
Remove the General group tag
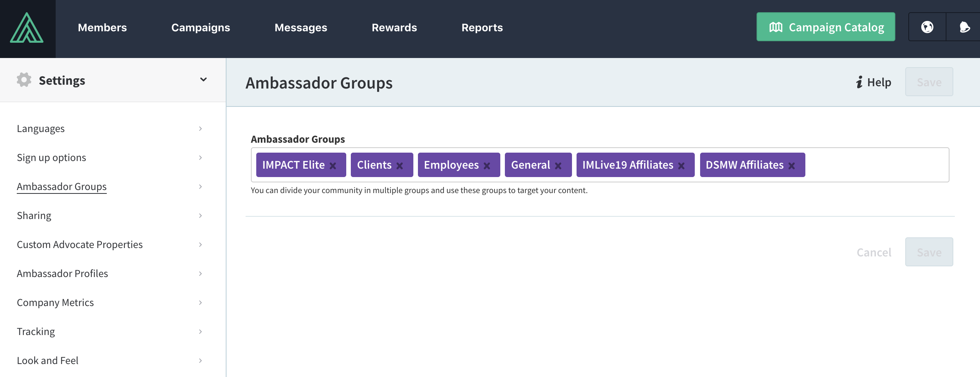[x=558, y=166]
